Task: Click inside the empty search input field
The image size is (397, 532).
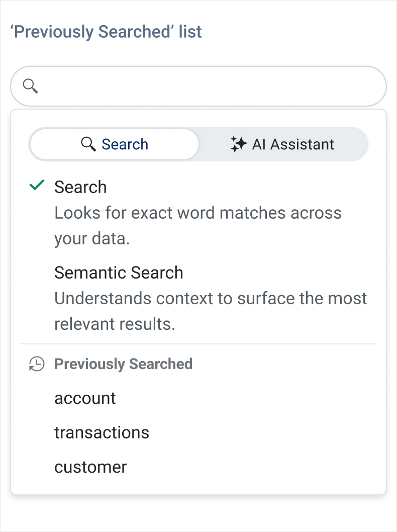Action: point(201,86)
